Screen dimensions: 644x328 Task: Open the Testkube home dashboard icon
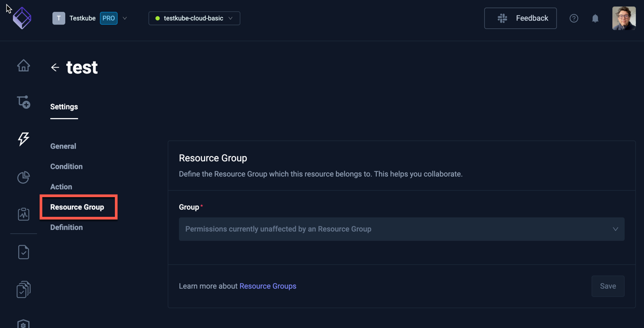(x=23, y=65)
